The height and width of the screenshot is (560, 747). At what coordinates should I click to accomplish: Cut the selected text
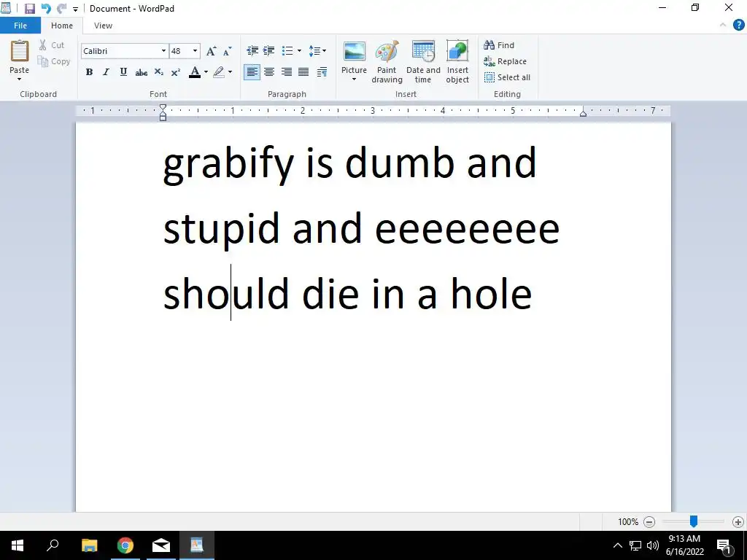coord(52,45)
